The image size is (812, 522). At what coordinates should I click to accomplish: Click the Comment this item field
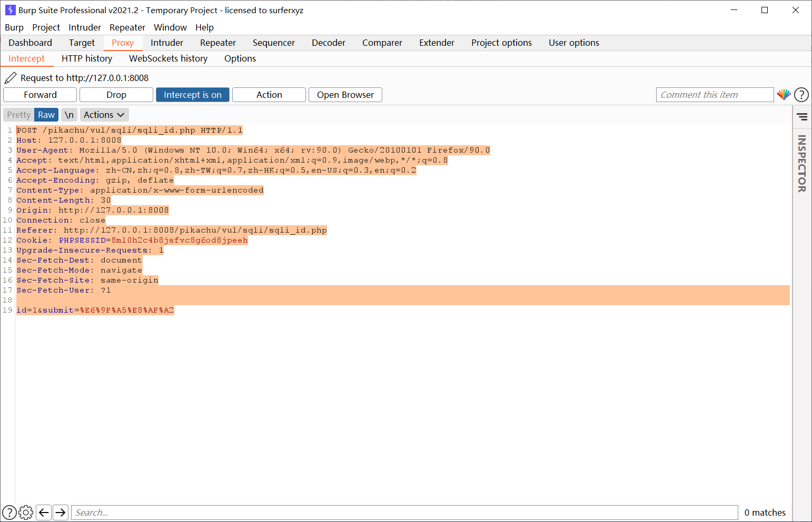(715, 95)
